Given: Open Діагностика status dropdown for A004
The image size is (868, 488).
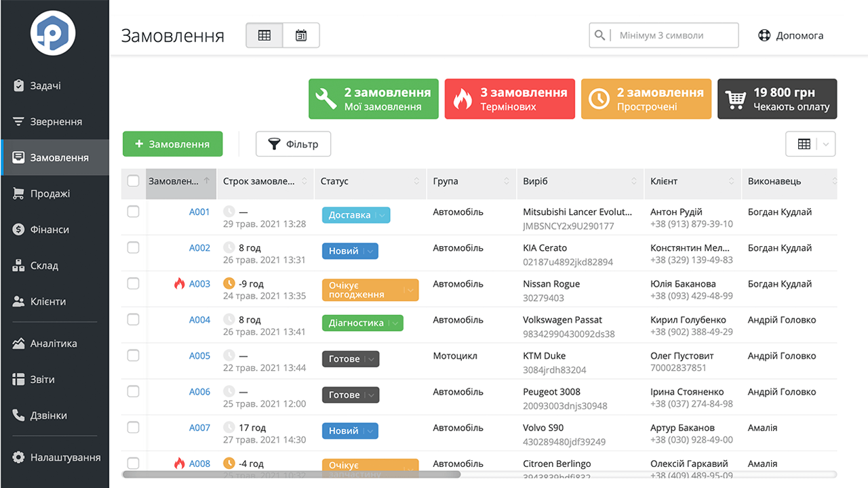Looking at the screenshot, I should [363, 323].
